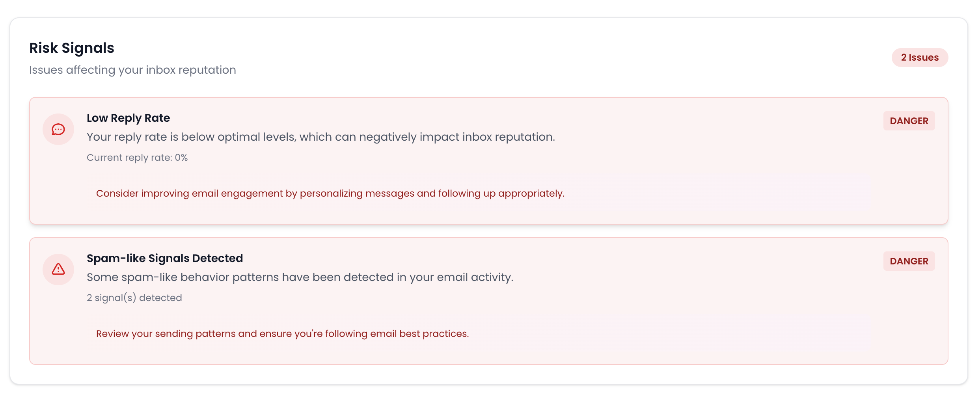Click the recommendation to review sending patterns
This screenshot has width=980, height=398.
[x=282, y=334]
